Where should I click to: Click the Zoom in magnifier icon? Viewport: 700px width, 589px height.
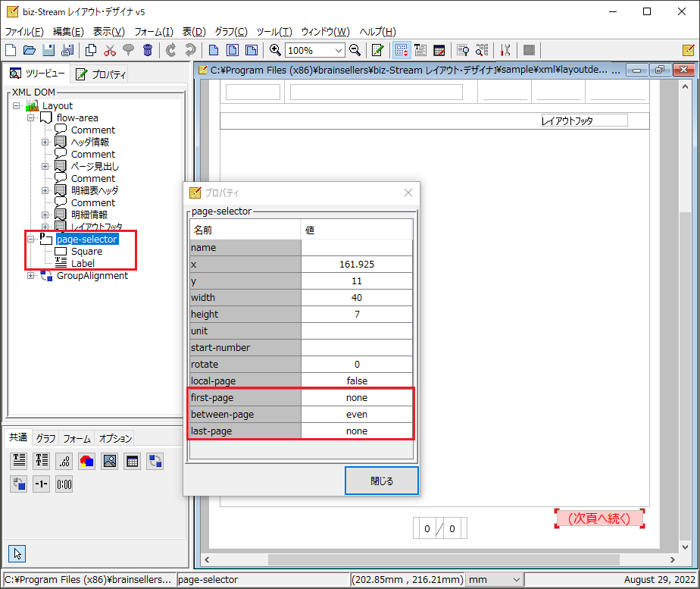click(x=275, y=51)
